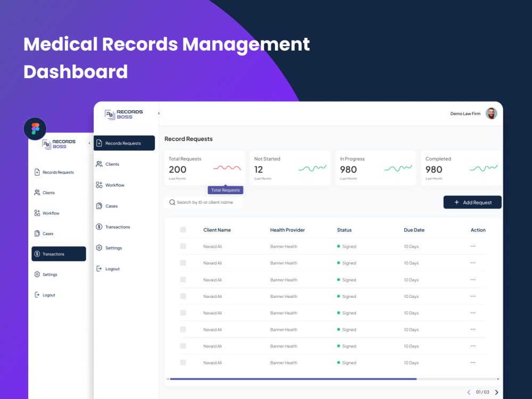Click Logout arrow icon in front sidebar
Image resolution: width=532 pixels, height=399 pixels.
click(99, 269)
